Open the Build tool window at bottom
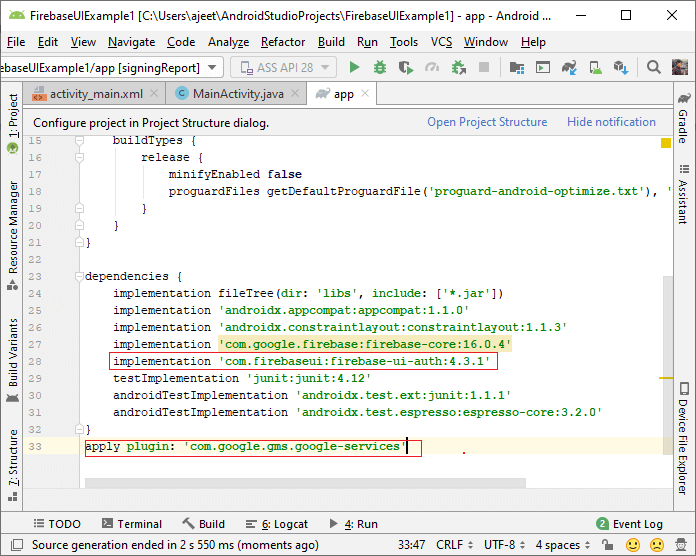The height and width of the screenshot is (556, 696). pos(204,524)
